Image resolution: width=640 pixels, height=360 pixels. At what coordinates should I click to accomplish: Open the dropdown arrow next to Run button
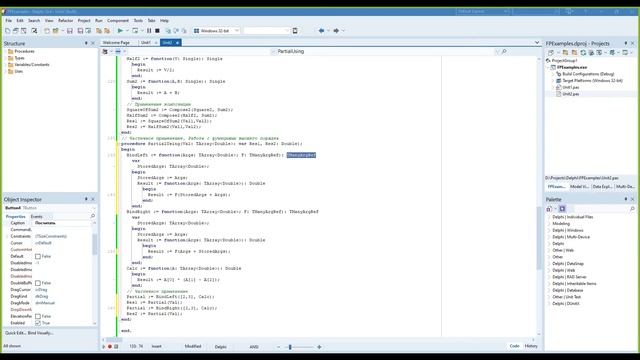127,31
